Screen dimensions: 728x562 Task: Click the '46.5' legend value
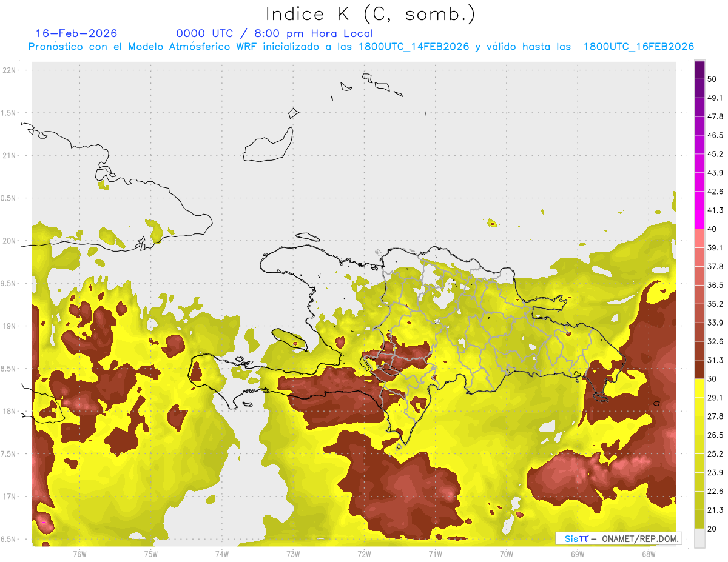(715, 135)
